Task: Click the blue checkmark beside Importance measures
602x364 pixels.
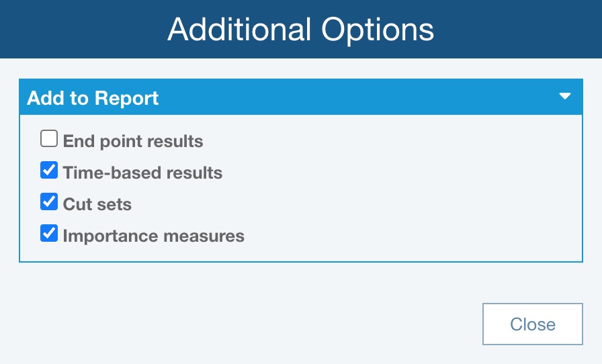Action: pos(49,234)
